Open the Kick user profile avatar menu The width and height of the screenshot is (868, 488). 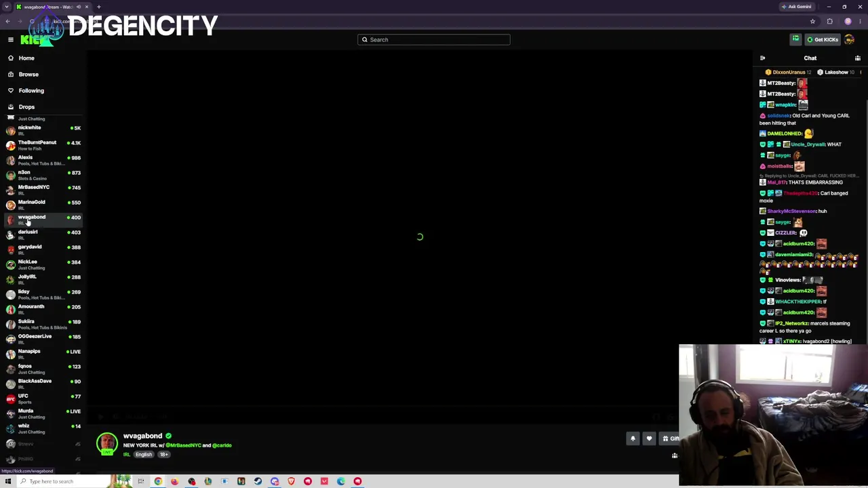pyautogui.click(x=849, y=39)
